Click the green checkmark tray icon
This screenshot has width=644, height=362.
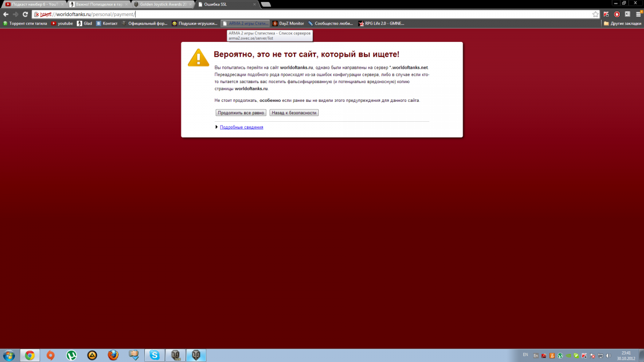point(576,356)
